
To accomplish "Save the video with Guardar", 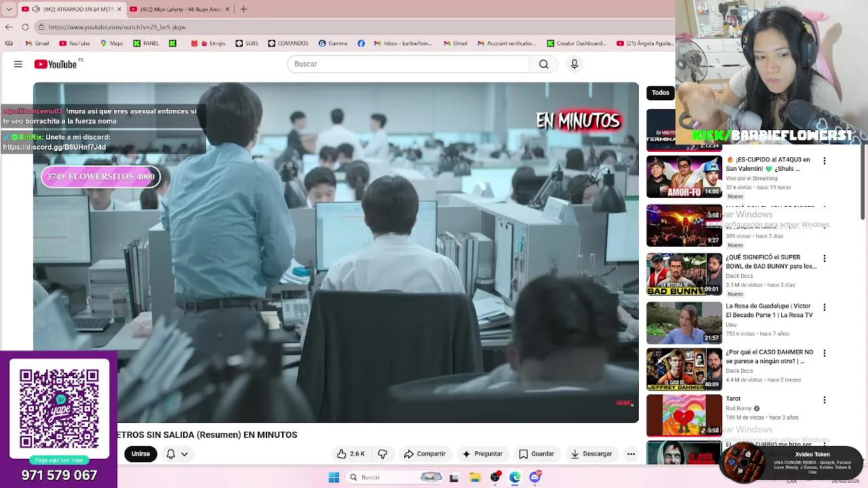I will tap(536, 453).
